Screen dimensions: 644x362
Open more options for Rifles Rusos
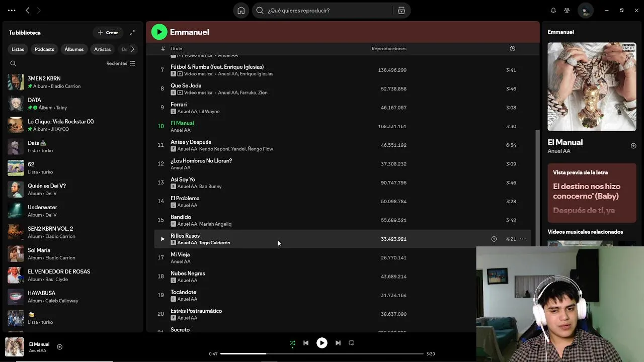click(x=523, y=239)
